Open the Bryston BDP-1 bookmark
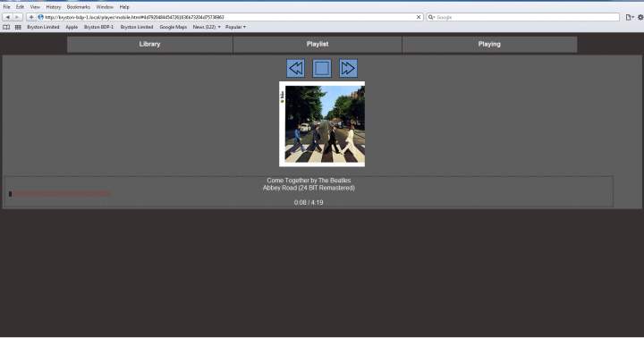This screenshot has width=644, height=338. 98,27
